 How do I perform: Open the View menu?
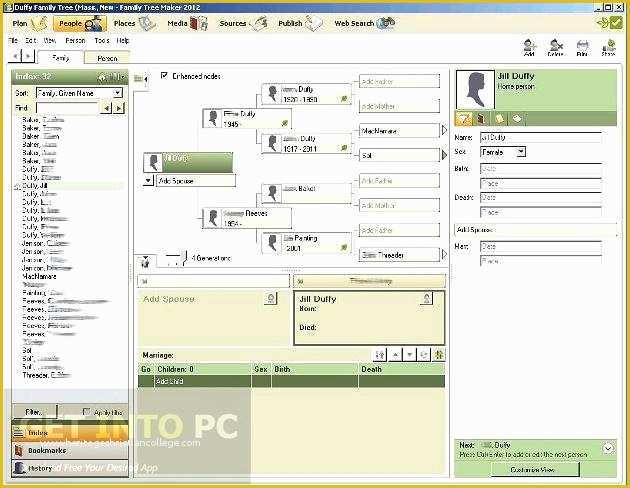coord(49,41)
